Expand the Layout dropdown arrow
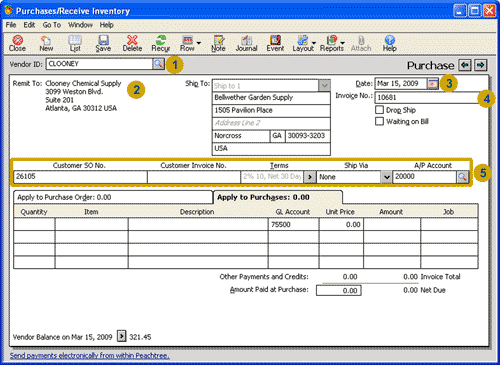Viewport: 500px width, 365px height. pos(314,43)
